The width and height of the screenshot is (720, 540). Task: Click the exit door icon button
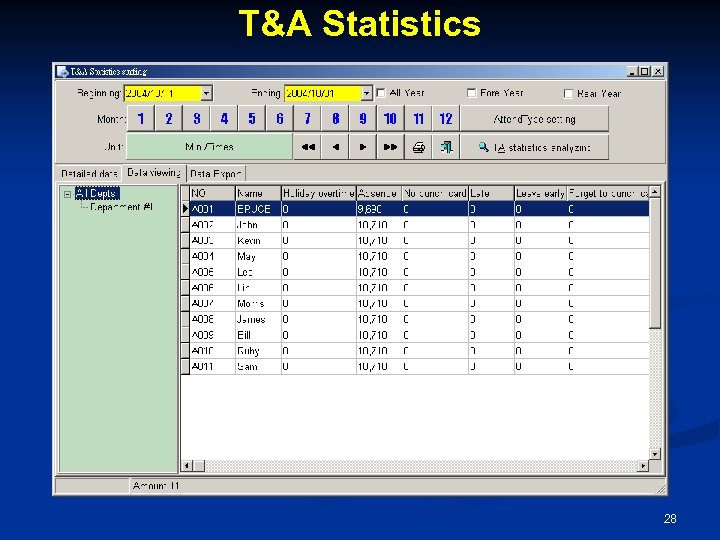446,147
